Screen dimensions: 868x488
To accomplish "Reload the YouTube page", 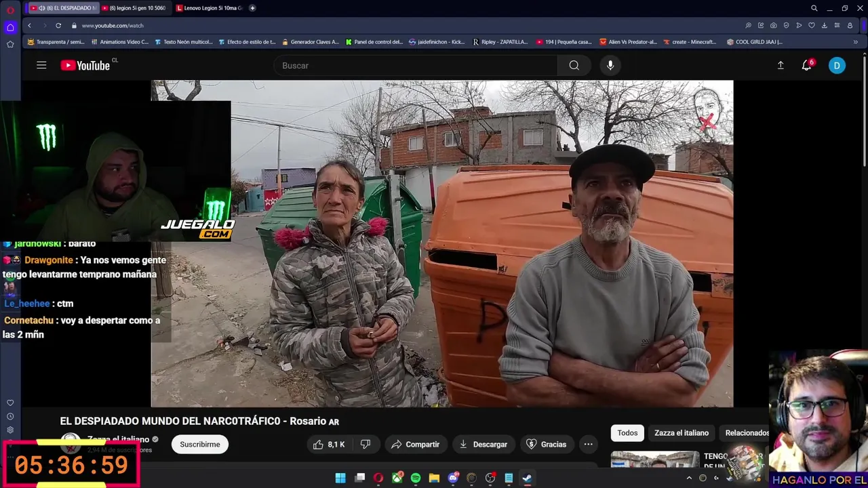I will click(58, 25).
